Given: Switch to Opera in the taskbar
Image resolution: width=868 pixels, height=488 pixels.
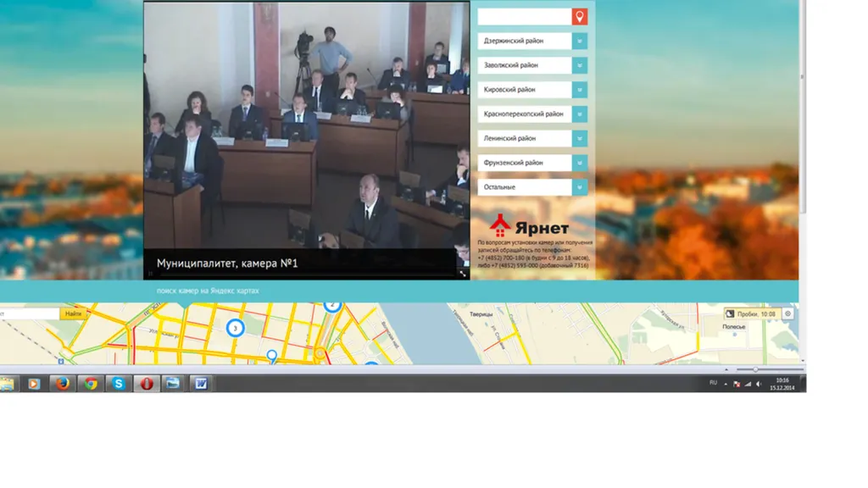Looking at the screenshot, I should [x=146, y=384].
